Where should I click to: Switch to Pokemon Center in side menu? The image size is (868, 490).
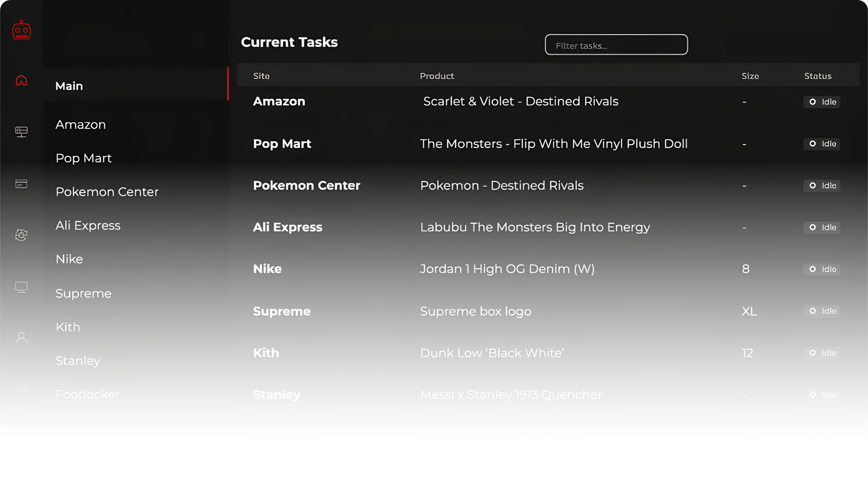(x=107, y=192)
